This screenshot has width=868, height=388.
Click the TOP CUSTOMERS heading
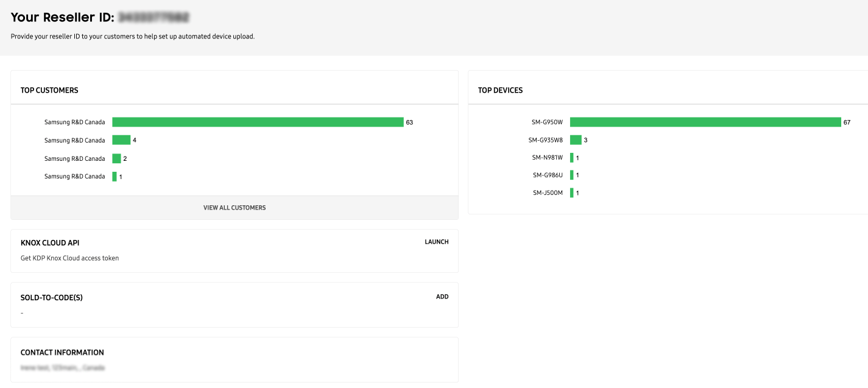[x=49, y=90]
